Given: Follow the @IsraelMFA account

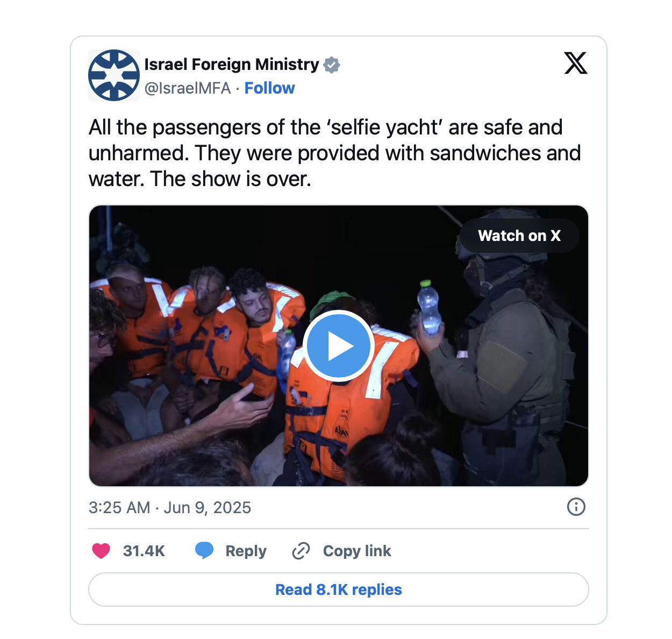Looking at the screenshot, I should point(270,88).
